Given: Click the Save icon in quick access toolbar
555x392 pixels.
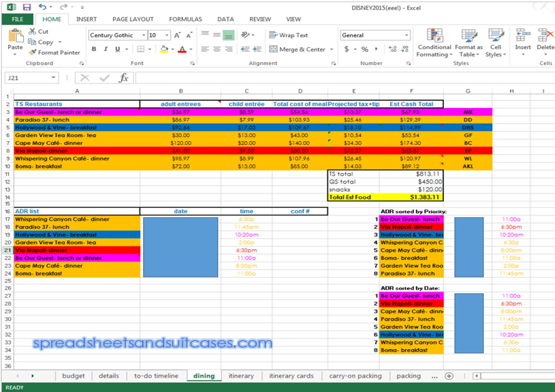Looking at the screenshot, I should [x=27, y=7].
